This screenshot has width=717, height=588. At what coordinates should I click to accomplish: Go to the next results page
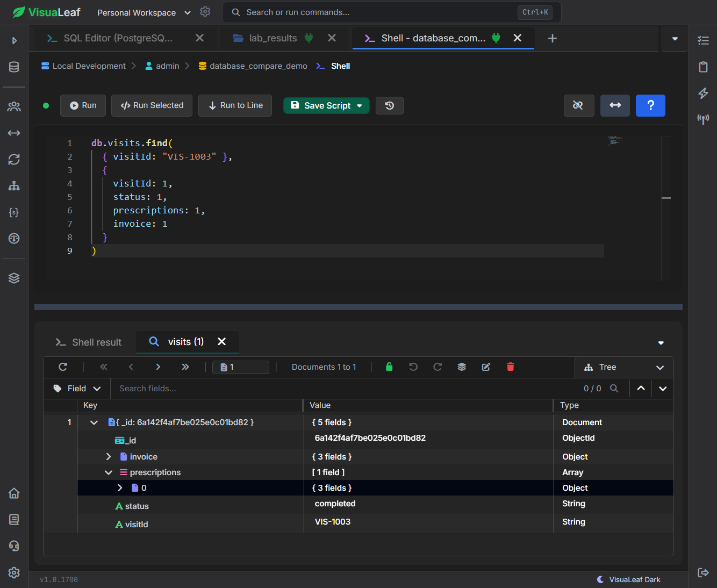pyautogui.click(x=157, y=367)
